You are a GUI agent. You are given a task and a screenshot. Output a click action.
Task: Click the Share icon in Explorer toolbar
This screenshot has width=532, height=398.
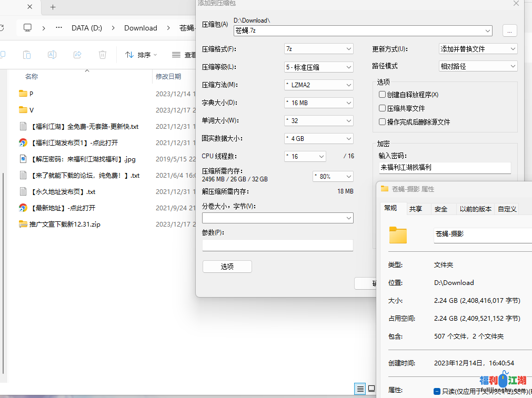tap(77, 55)
